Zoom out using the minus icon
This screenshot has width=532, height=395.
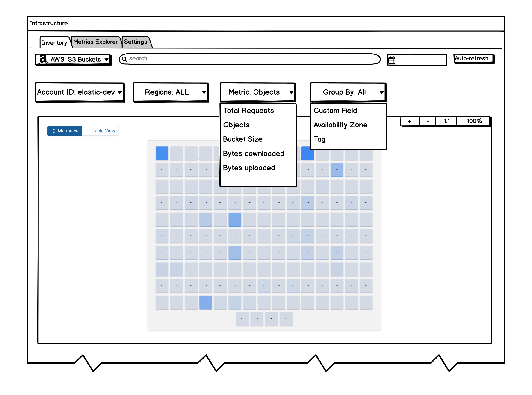coord(427,121)
